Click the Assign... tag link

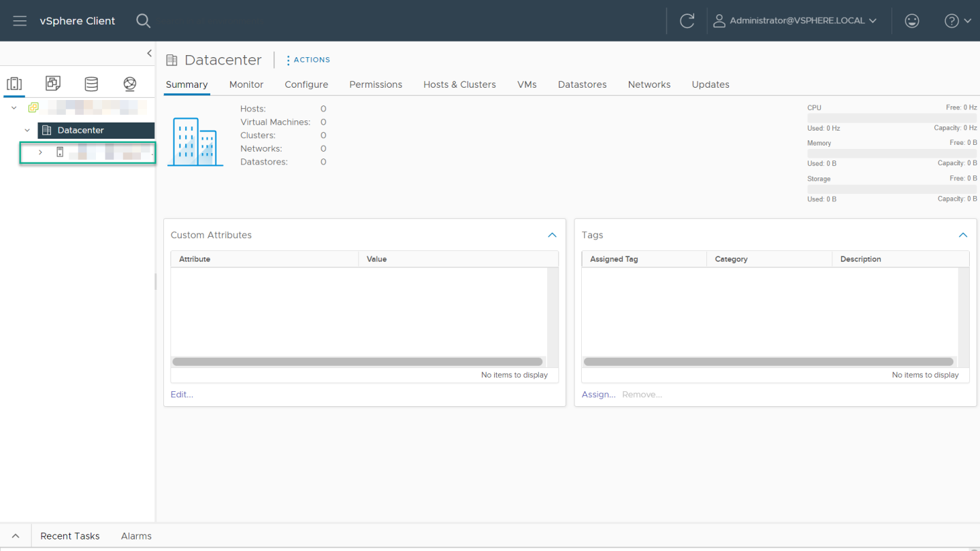click(598, 395)
